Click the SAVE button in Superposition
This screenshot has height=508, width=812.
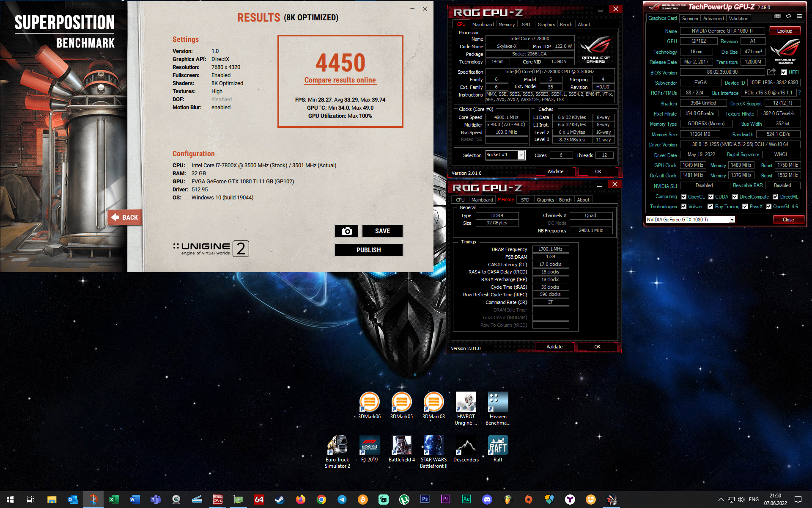[x=382, y=231]
